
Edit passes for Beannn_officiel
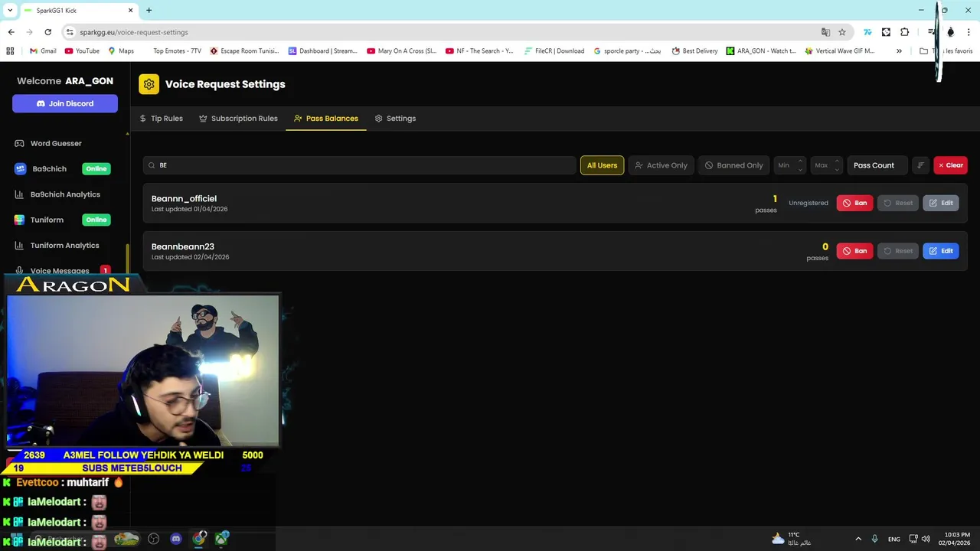(940, 203)
